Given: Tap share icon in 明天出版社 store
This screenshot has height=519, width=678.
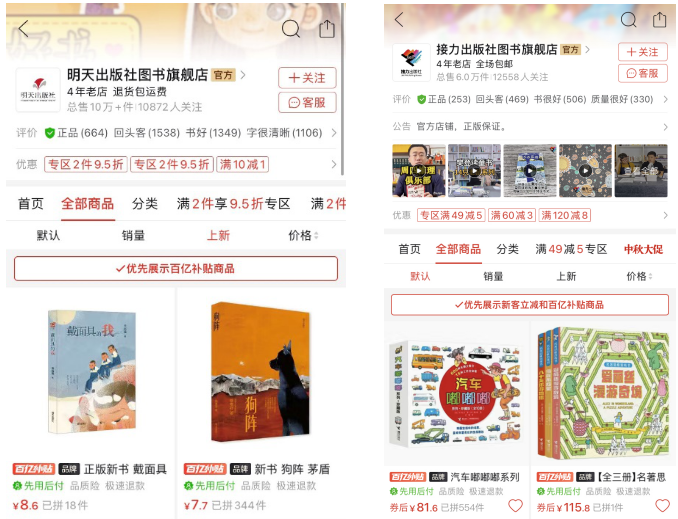Looking at the screenshot, I should [327, 29].
